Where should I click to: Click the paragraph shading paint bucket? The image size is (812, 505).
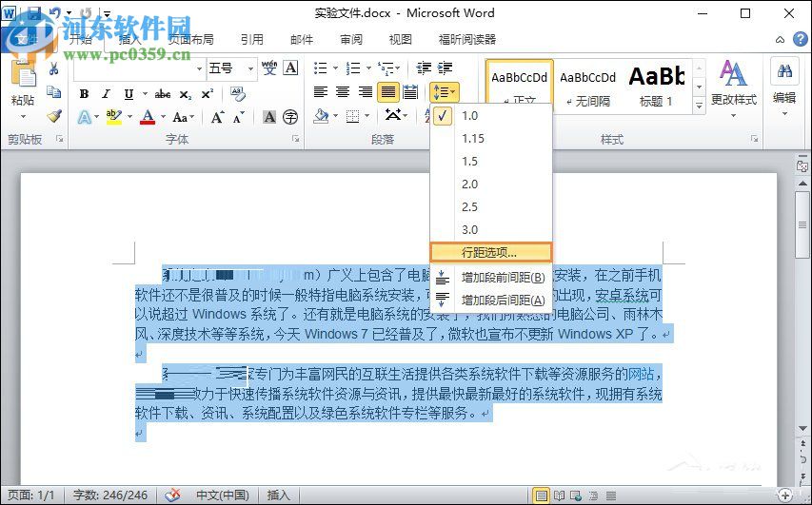(x=322, y=116)
